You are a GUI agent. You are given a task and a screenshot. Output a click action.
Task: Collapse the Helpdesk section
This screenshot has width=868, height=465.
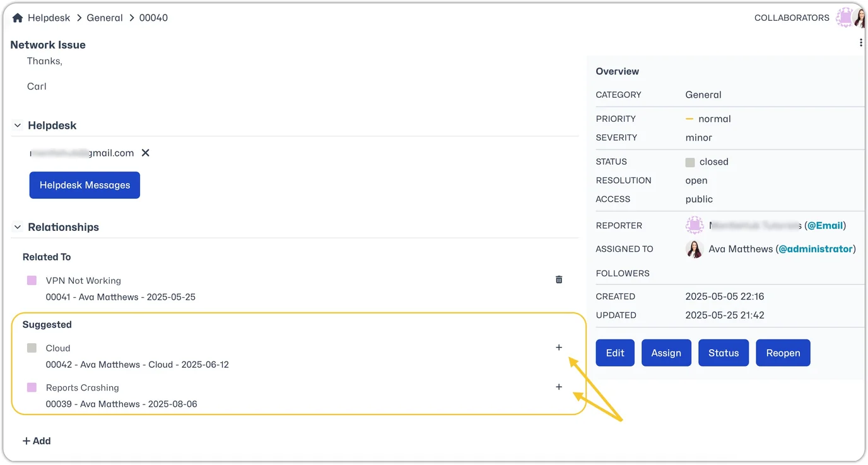pos(18,126)
